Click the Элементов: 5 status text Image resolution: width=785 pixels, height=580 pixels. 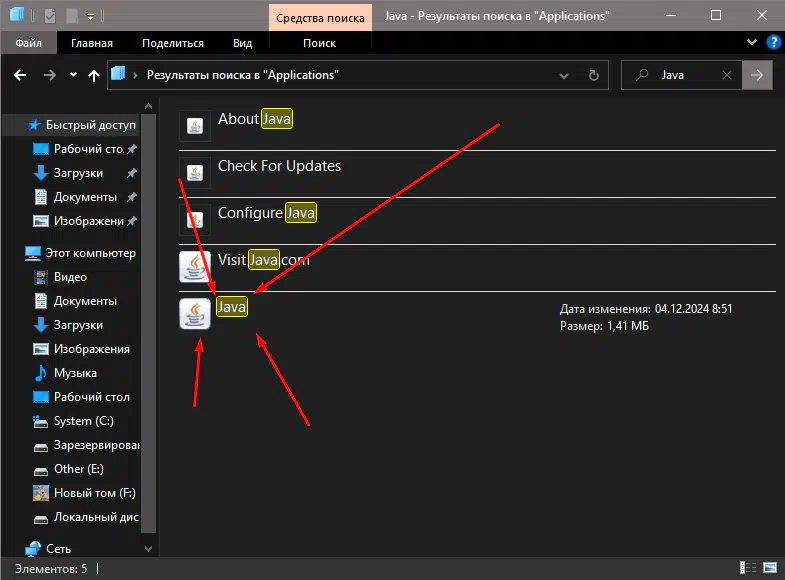pos(51,568)
